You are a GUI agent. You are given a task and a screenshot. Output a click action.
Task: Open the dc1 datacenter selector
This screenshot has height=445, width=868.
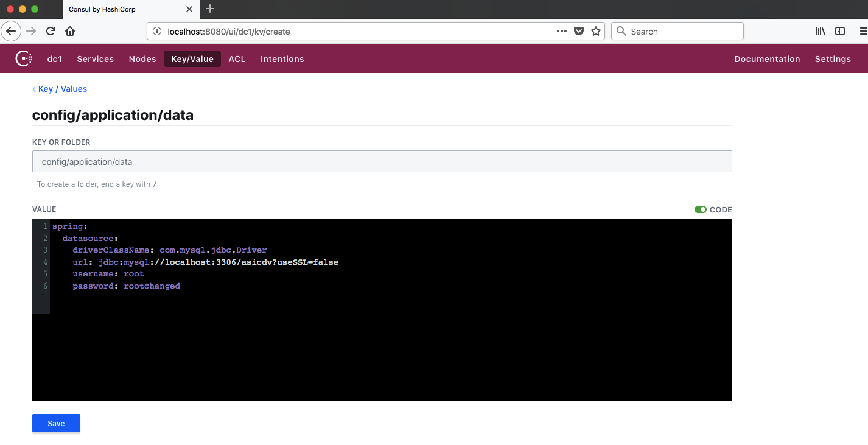[55, 59]
